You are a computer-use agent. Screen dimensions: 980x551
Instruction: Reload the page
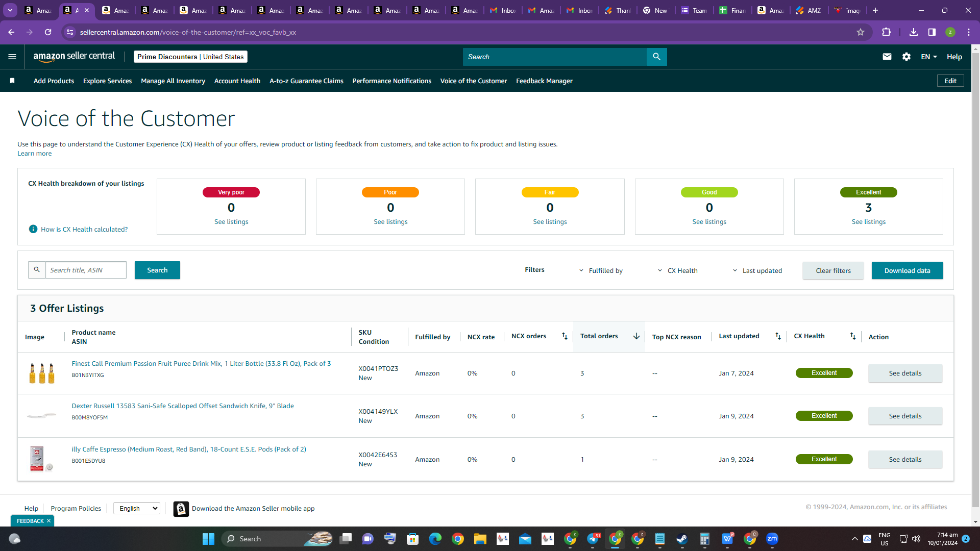(48, 32)
